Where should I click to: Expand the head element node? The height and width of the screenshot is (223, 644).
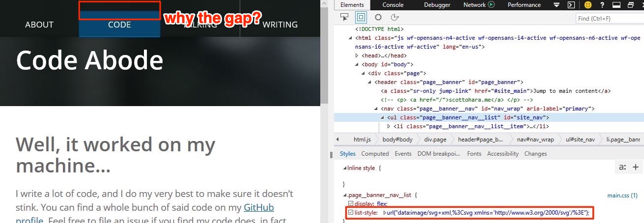(357, 56)
